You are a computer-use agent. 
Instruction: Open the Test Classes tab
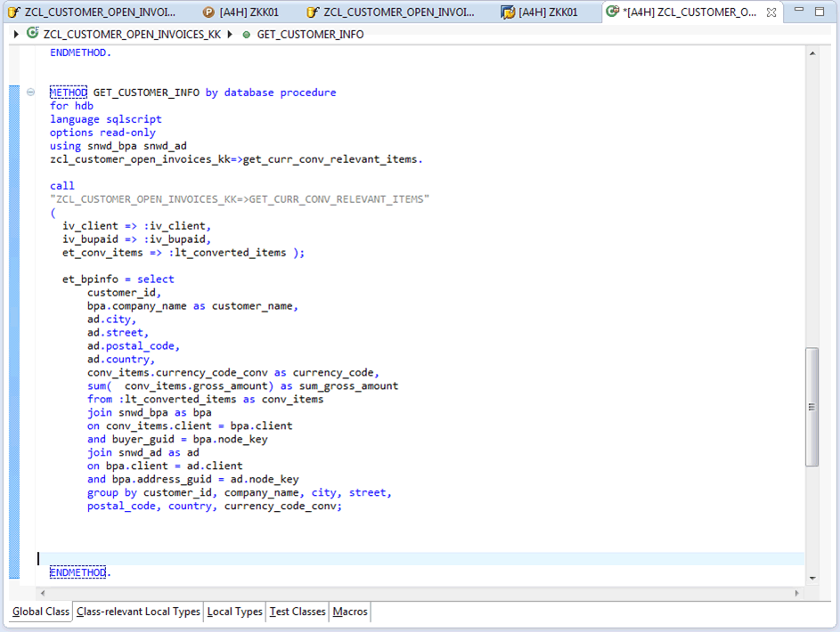click(298, 612)
